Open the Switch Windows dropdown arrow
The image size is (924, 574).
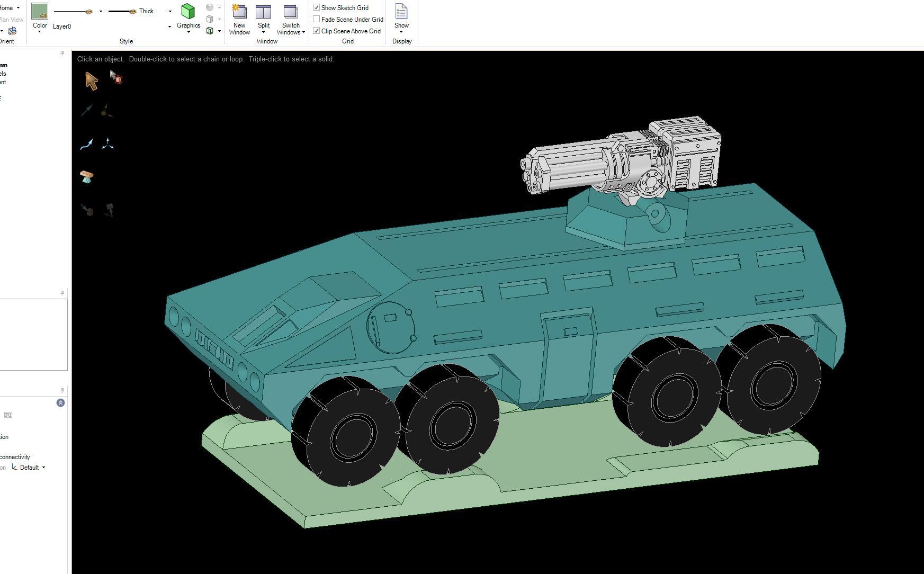303,32
